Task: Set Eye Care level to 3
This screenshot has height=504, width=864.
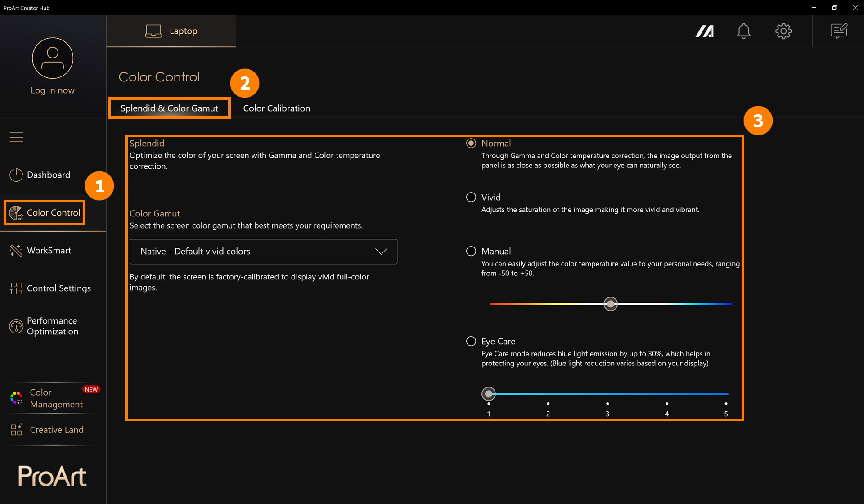Action: [607, 404]
